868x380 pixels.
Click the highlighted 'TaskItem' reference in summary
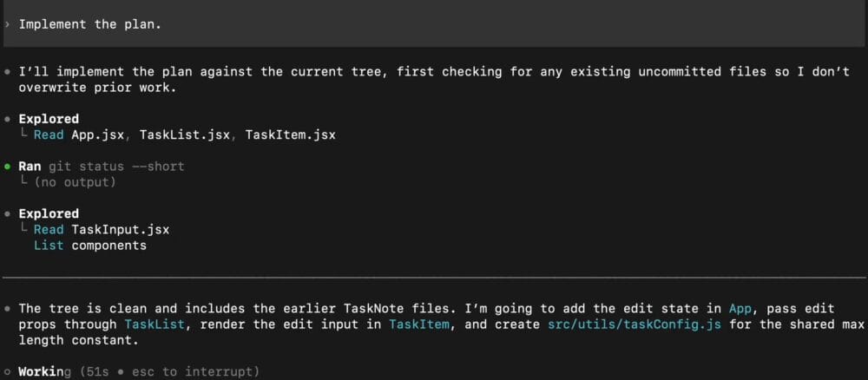(418, 324)
